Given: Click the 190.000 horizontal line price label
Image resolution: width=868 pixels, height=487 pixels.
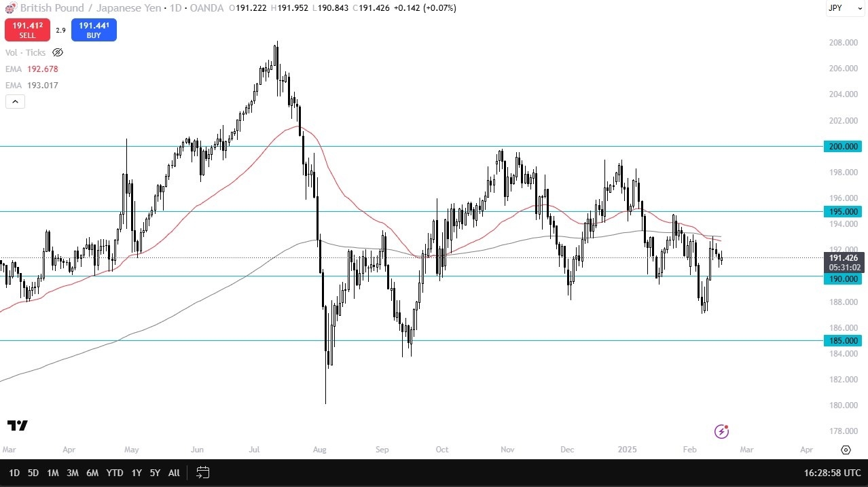Looking at the screenshot, I should tap(842, 278).
